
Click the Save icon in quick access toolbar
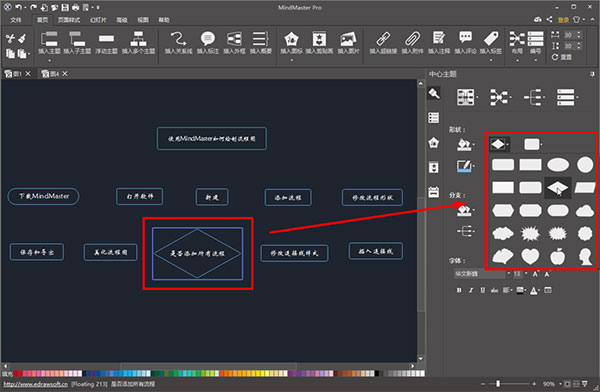[x=65, y=7]
